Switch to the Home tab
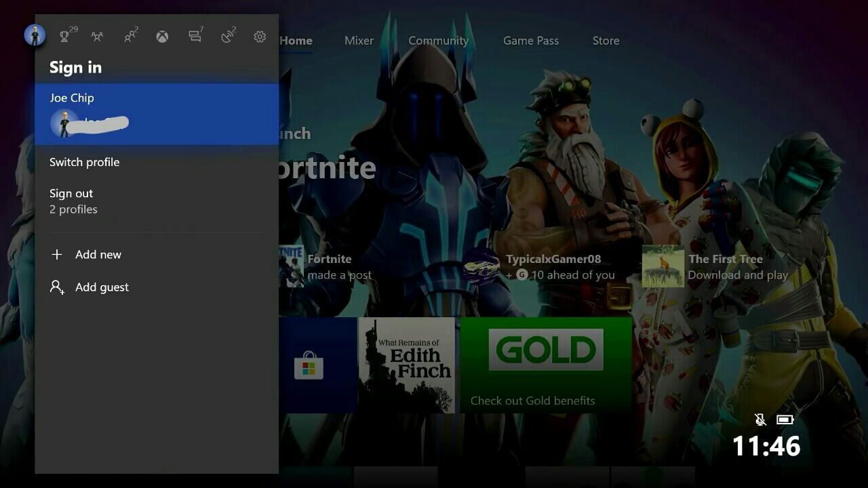 click(x=296, y=41)
